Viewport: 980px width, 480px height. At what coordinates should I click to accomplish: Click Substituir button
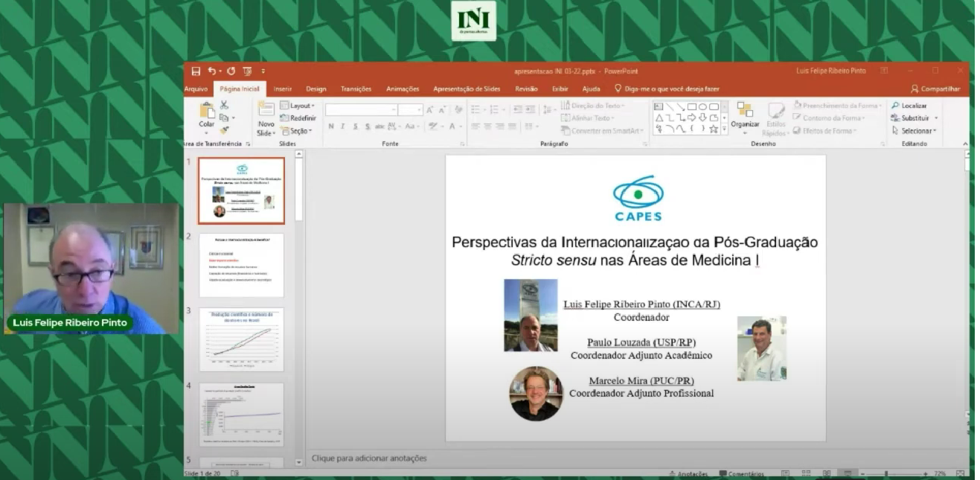pos(915,118)
